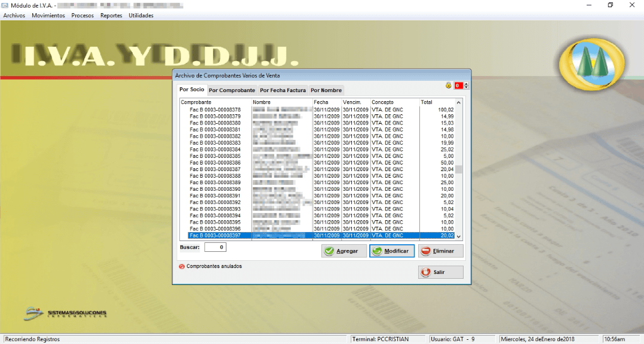Screen dimensions: 644x344
Task: Sort by the Fecha column header
Action: click(327, 102)
